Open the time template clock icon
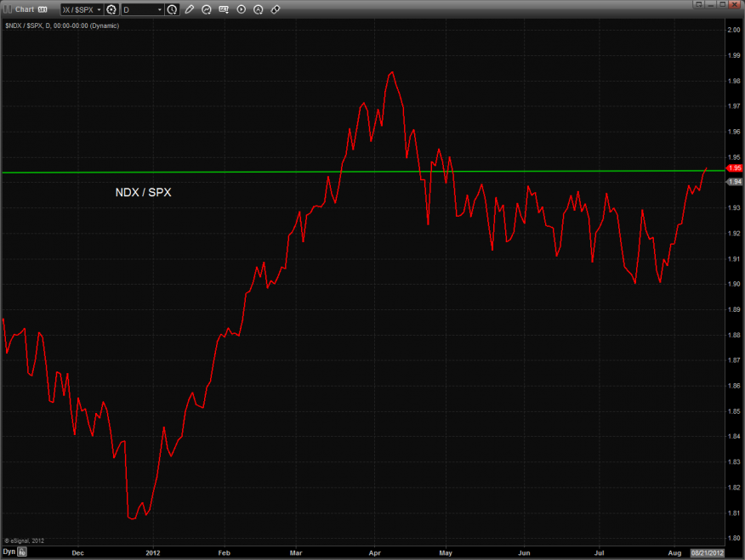Viewport: 745px width, 560px height. pyautogui.click(x=173, y=9)
